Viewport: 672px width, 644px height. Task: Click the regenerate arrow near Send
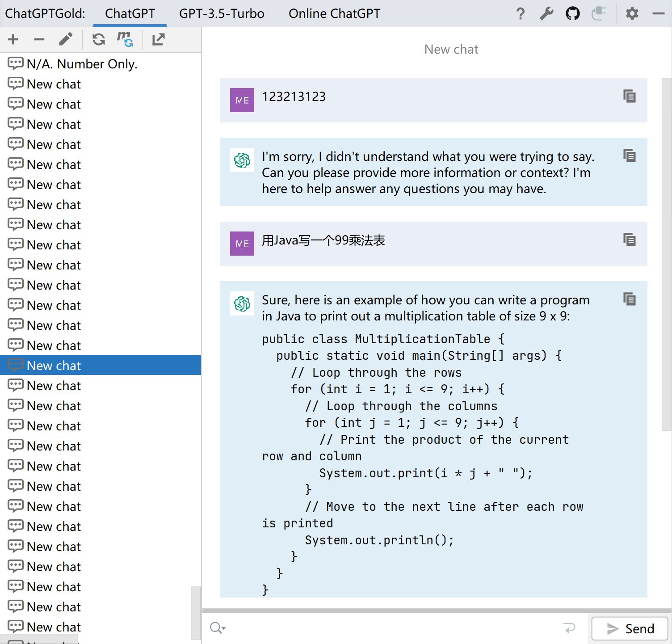[570, 628]
